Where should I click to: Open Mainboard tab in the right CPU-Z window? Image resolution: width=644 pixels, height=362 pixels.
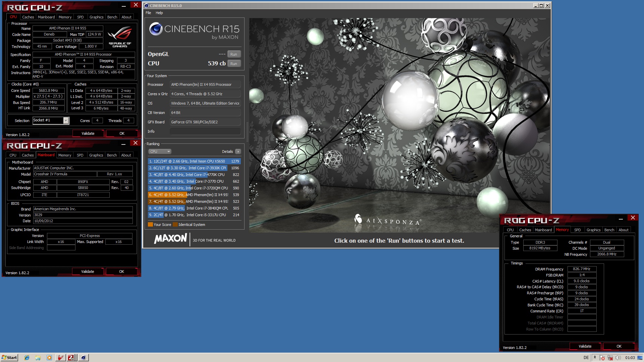coord(543,230)
